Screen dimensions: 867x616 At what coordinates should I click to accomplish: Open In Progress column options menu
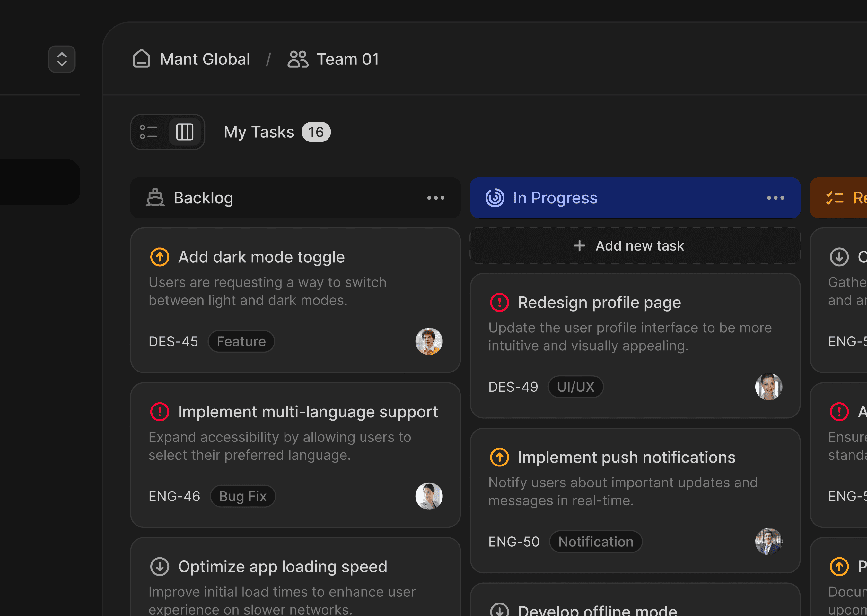tap(775, 198)
